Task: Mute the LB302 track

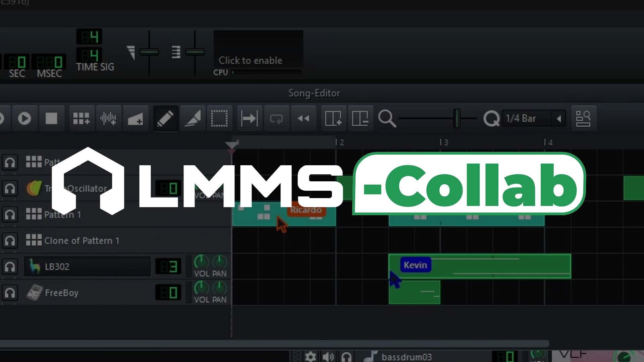Action: [10, 266]
